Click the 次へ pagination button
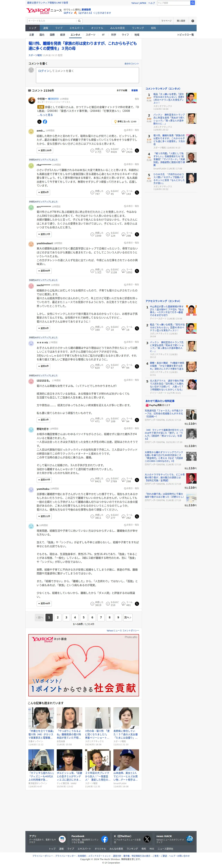 point(128,617)
